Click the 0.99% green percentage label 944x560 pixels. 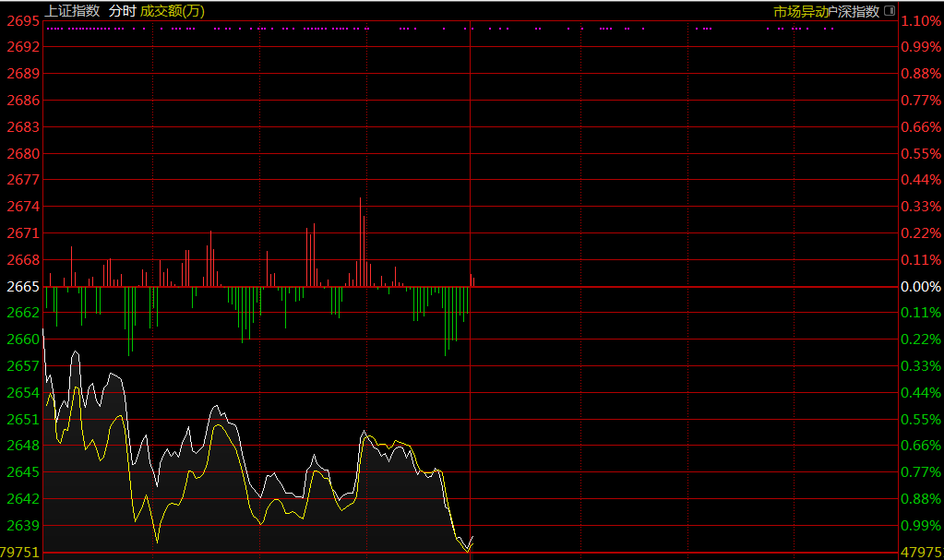point(919,526)
